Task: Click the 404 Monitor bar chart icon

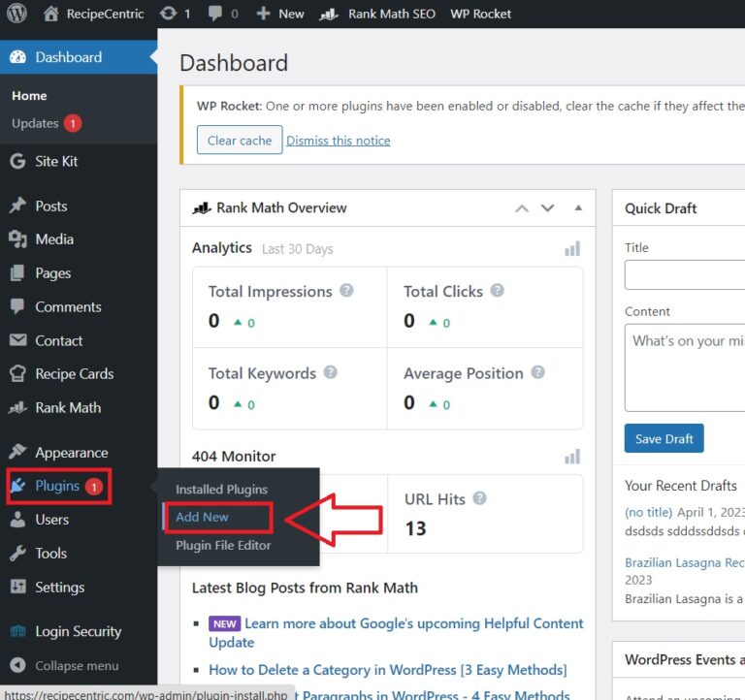Action: click(572, 457)
